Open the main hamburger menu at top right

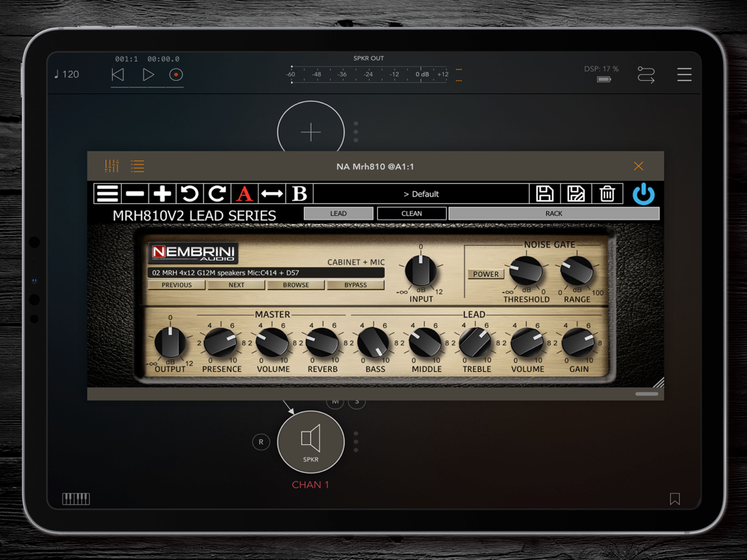(x=684, y=75)
